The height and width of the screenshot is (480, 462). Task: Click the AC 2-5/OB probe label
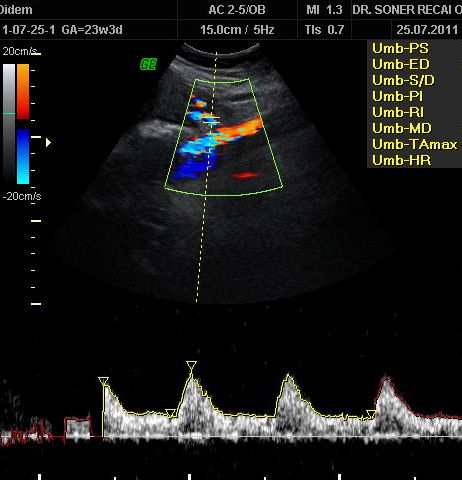[x=237, y=10]
